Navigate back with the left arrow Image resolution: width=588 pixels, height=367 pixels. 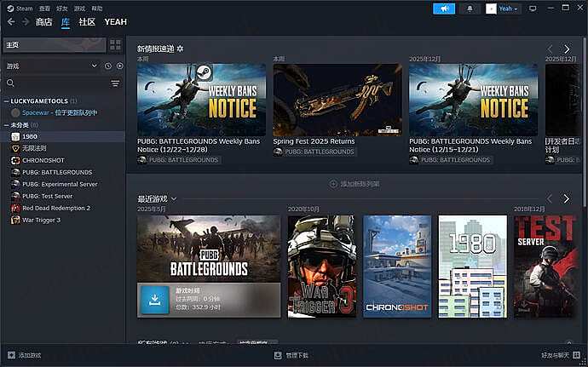click(11, 21)
